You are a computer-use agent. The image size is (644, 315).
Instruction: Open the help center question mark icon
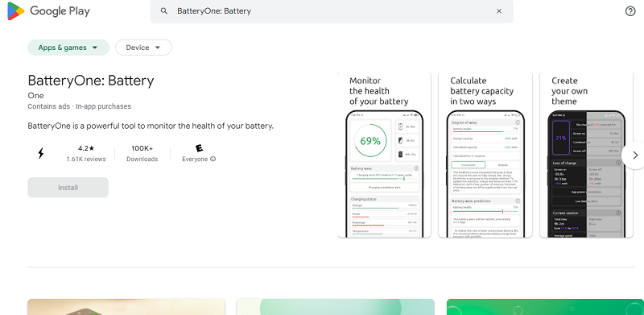coord(630,11)
